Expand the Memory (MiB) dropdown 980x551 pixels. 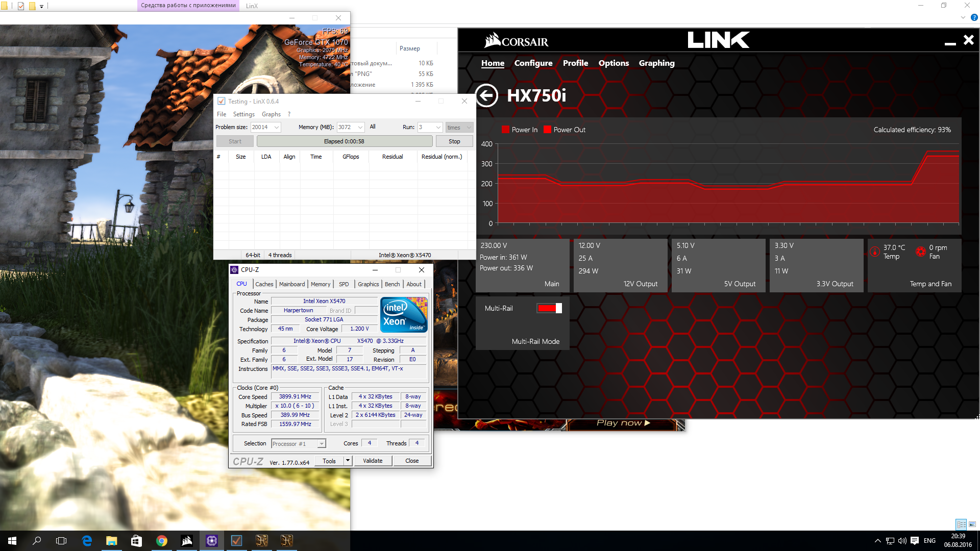(360, 128)
